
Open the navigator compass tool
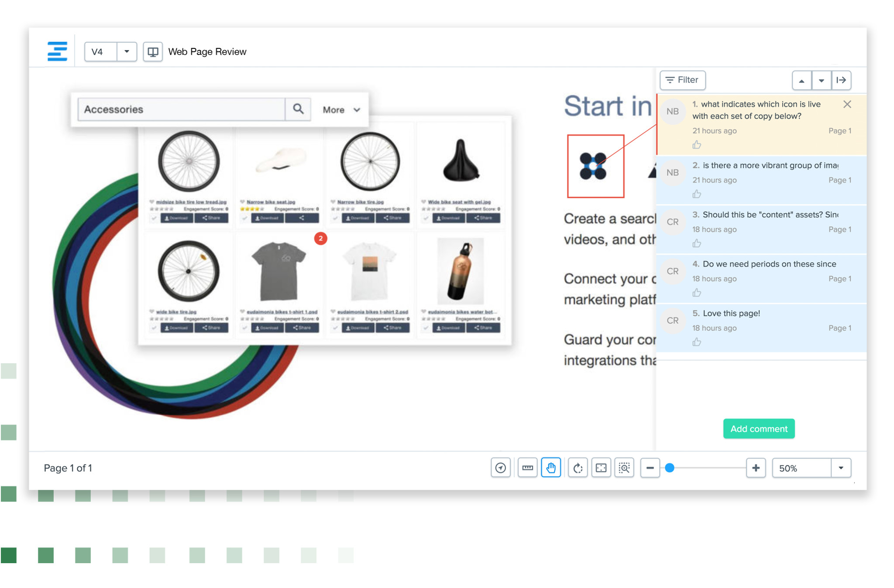click(501, 468)
